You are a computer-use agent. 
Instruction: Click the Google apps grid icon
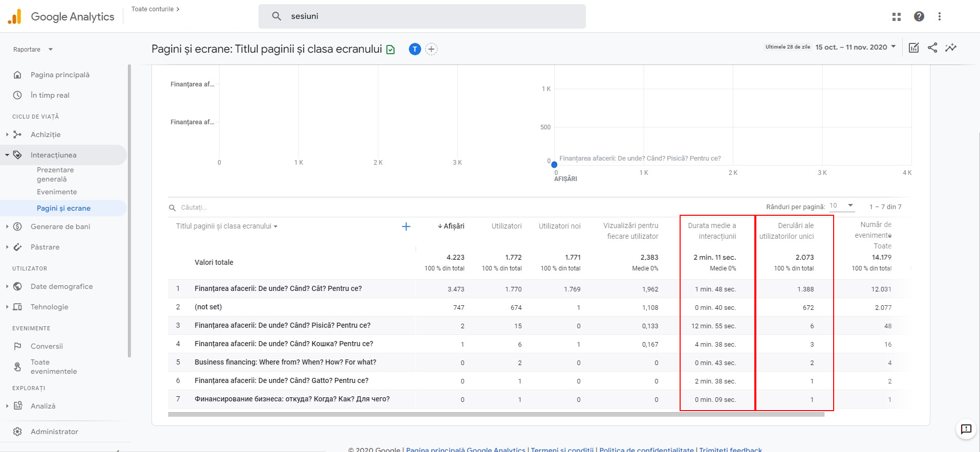click(897, 17)
